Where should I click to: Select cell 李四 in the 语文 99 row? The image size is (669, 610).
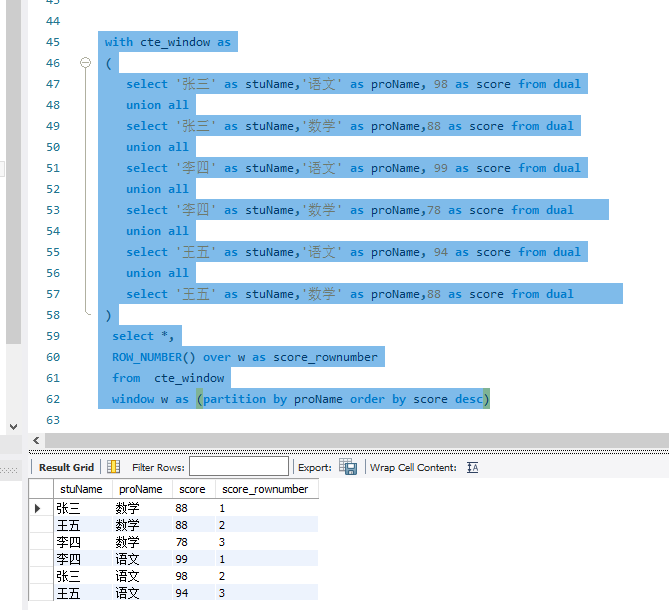pyautogui.click(x=83, y=559)
